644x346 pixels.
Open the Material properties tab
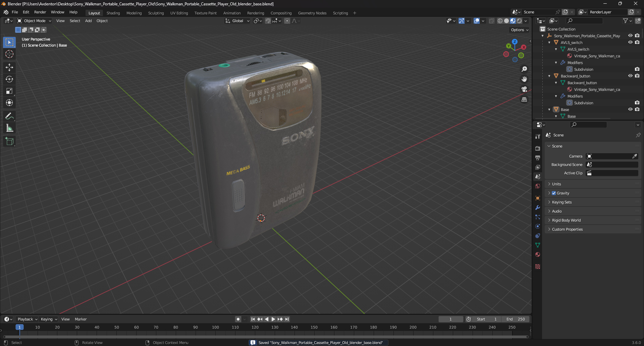(538, 254)
